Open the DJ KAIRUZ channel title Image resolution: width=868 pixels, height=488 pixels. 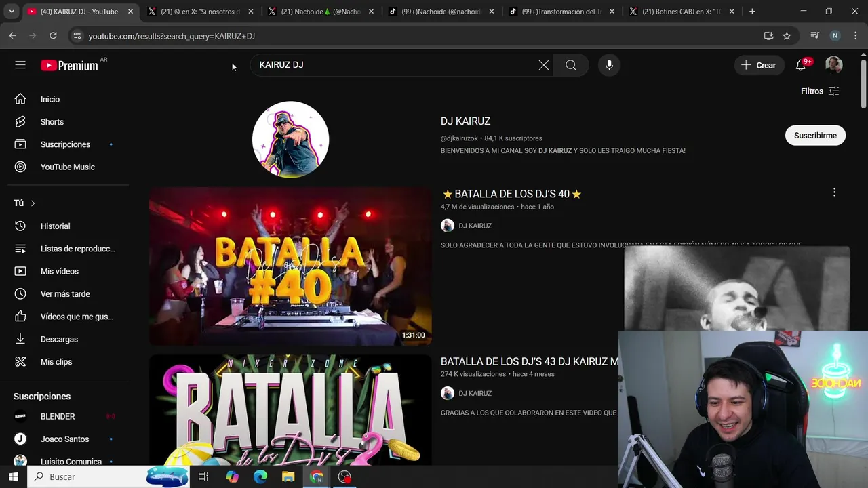(x=465, y=121)
